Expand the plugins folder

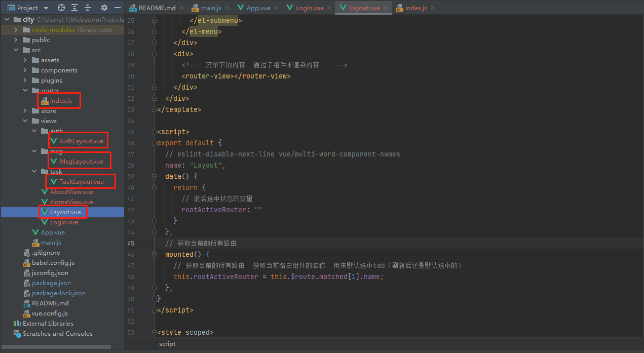coord(25,81)
